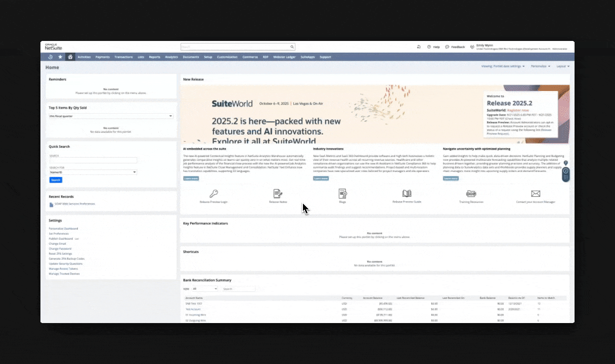This screenshot has width=615, height=364.
Task: Click the Search button in Quick Search portlet
Action: pos(56,179)
